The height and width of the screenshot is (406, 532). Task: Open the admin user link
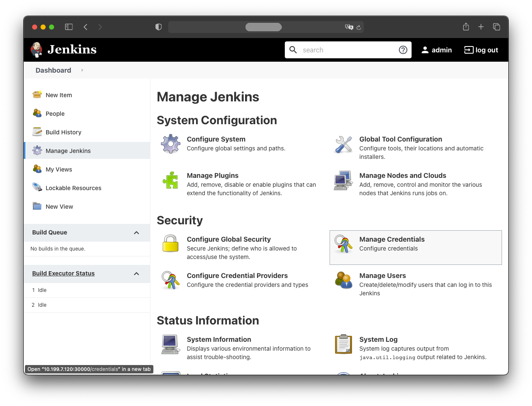coord(437,50)
